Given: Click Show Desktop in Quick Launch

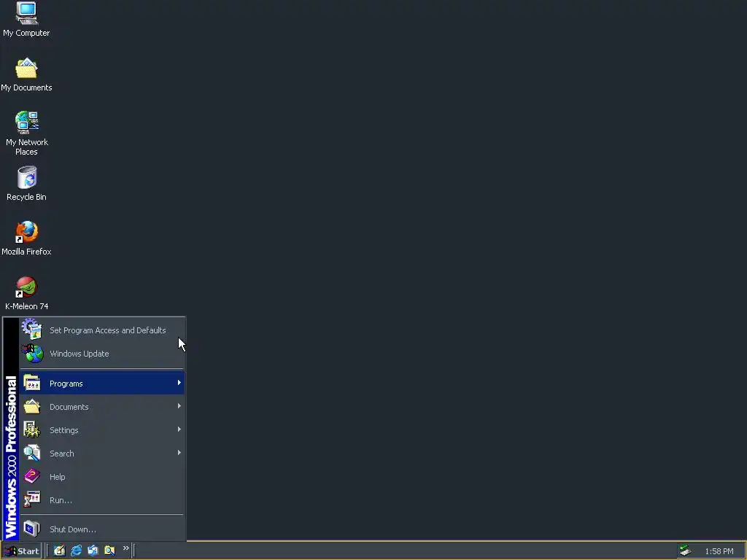Looking at the screenshot, I should tap(59, 551).
